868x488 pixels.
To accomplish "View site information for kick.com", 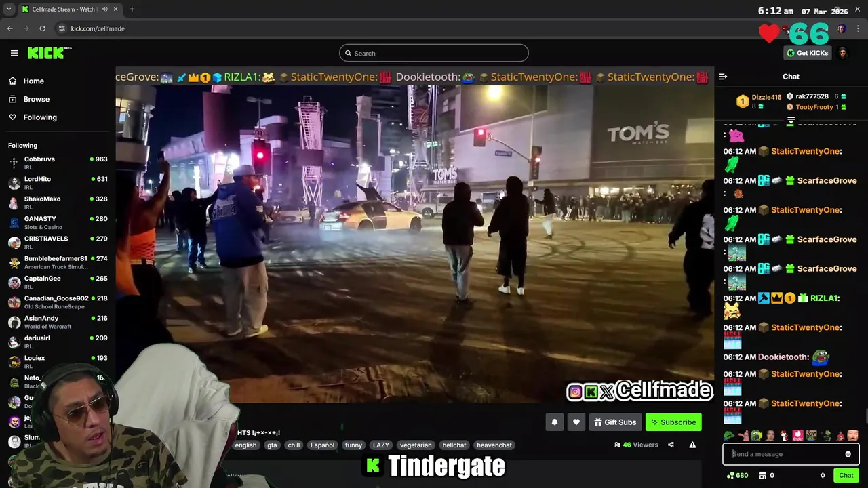I will click(62, 28).
